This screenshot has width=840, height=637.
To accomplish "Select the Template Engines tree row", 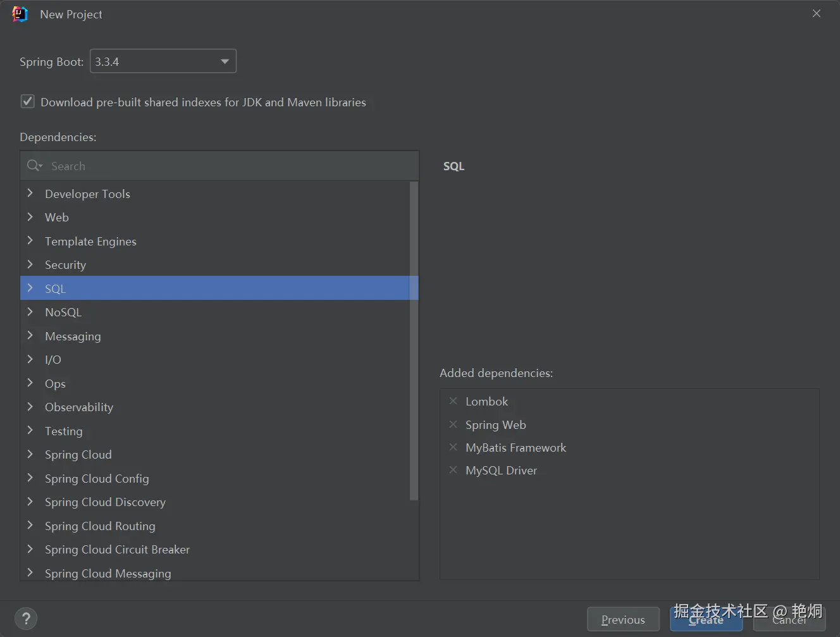I will pyautogui.click(x=215, y=241).
